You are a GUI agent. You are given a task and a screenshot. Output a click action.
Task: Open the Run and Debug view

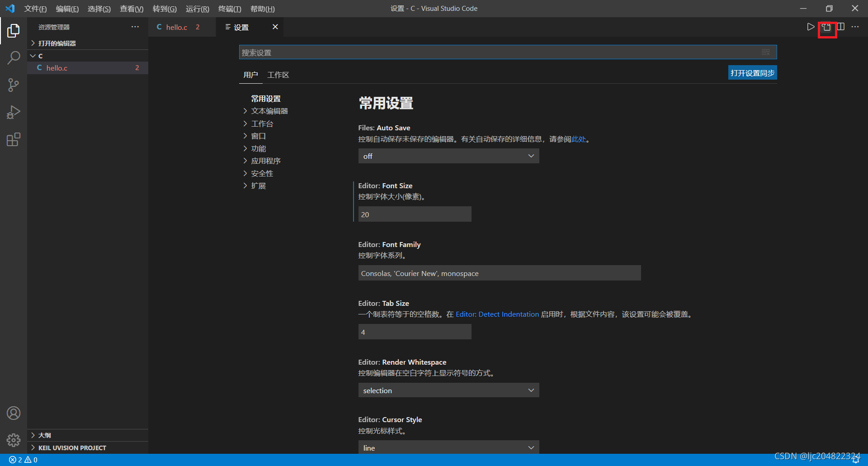pos(14,112)
